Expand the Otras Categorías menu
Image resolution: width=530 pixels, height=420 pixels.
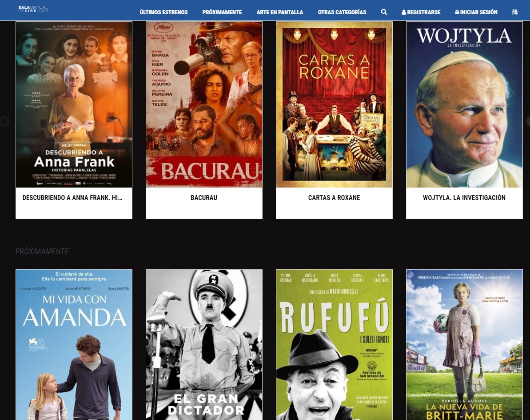pyautogui.click(x=342, y=12)
